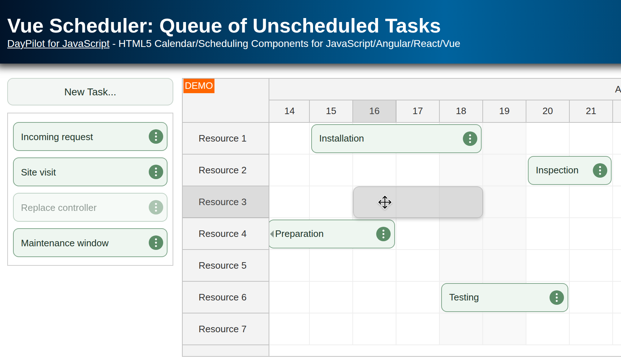Open the DayPilot for JavaScript link
Screen dimensions: 621x364
pyautogui.click(x=58, y=43)
